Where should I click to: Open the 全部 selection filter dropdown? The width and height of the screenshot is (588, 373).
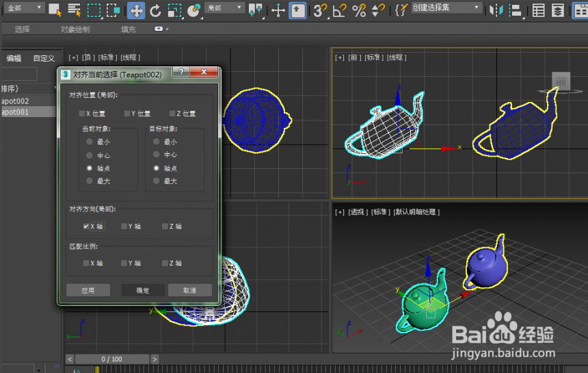pos(25,8)
